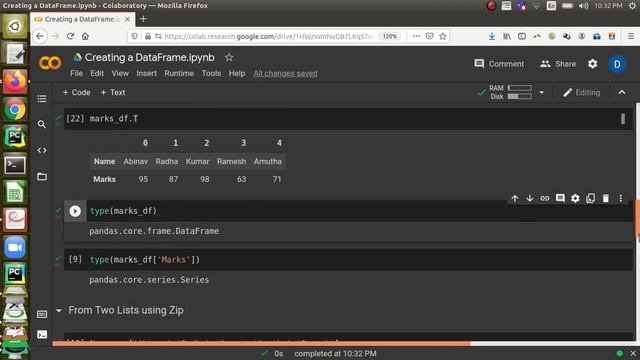Screen dimensions: 640x360
Task: Go to Colab home logo
Action: pyautogui.click(x=50, y=63)
